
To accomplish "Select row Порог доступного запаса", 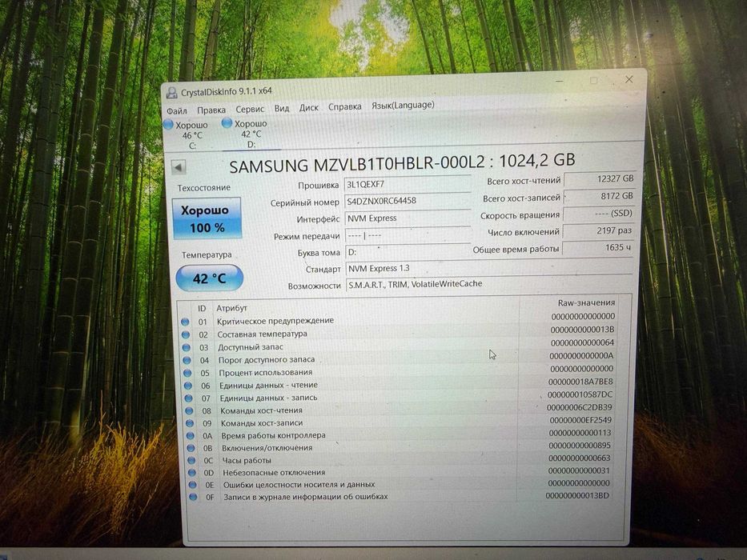I will click(400, 358).
